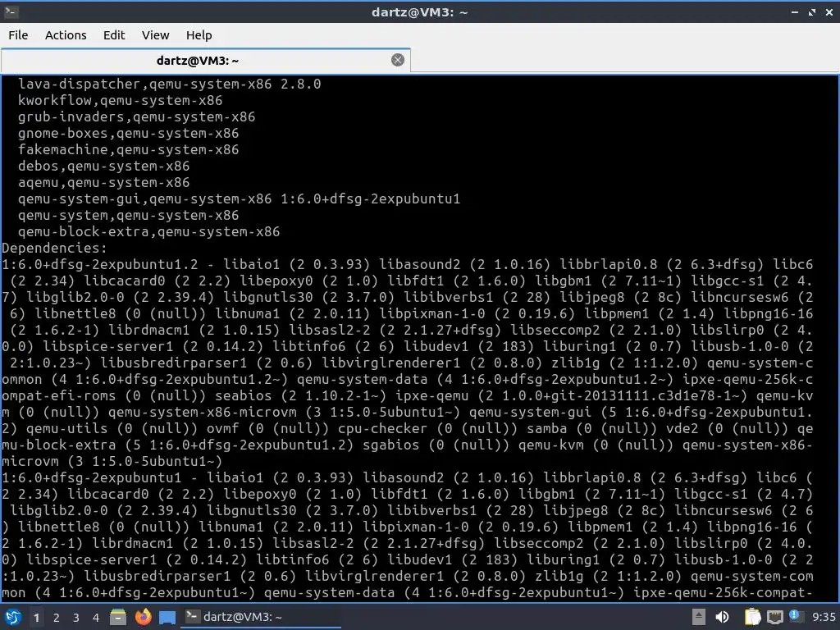Click the 'debos,qemu-system-x86' line
The image size is (840, 630).
click(103, 166)
